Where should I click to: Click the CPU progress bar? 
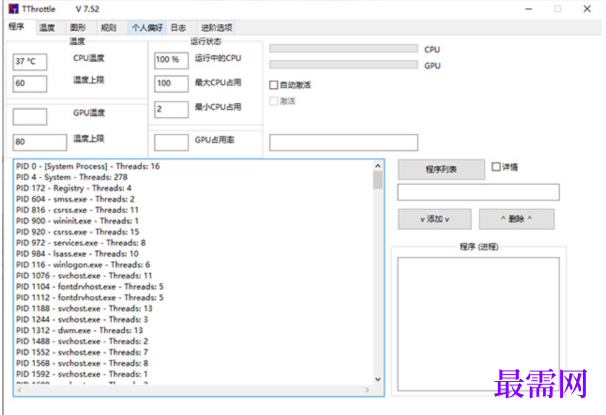(344, 48)
